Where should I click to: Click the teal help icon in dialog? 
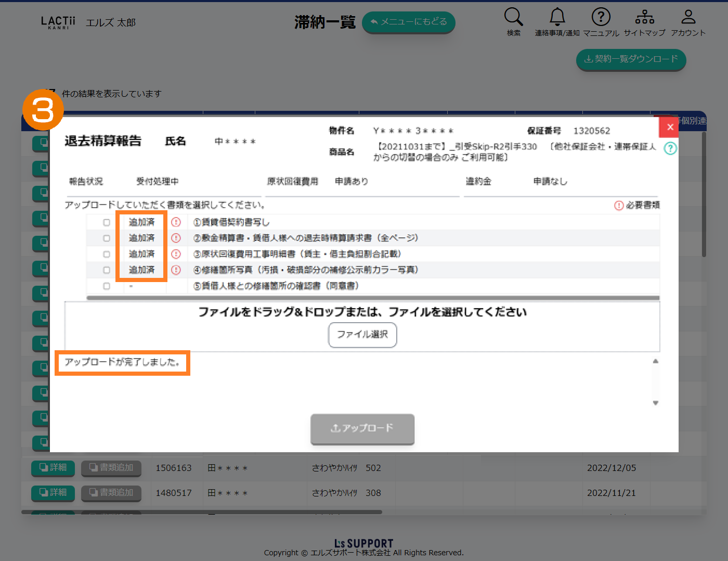click(670, 148)
